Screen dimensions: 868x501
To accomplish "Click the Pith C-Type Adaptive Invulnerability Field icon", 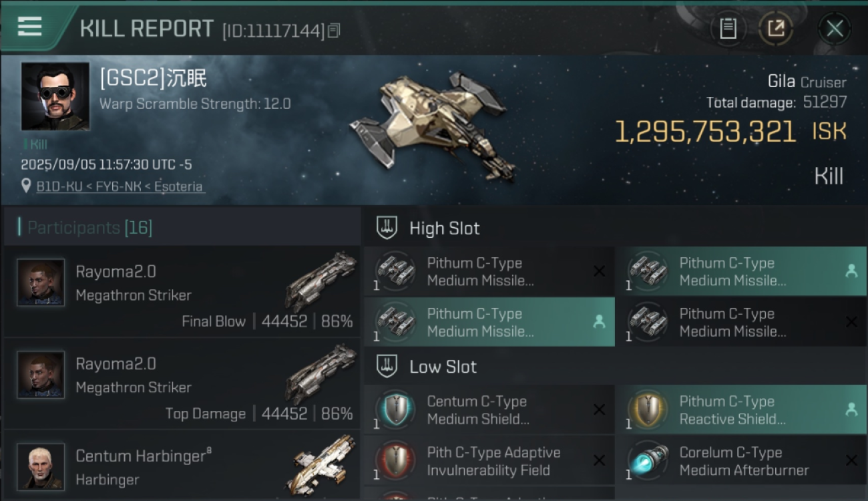I will tap(395, 461).
